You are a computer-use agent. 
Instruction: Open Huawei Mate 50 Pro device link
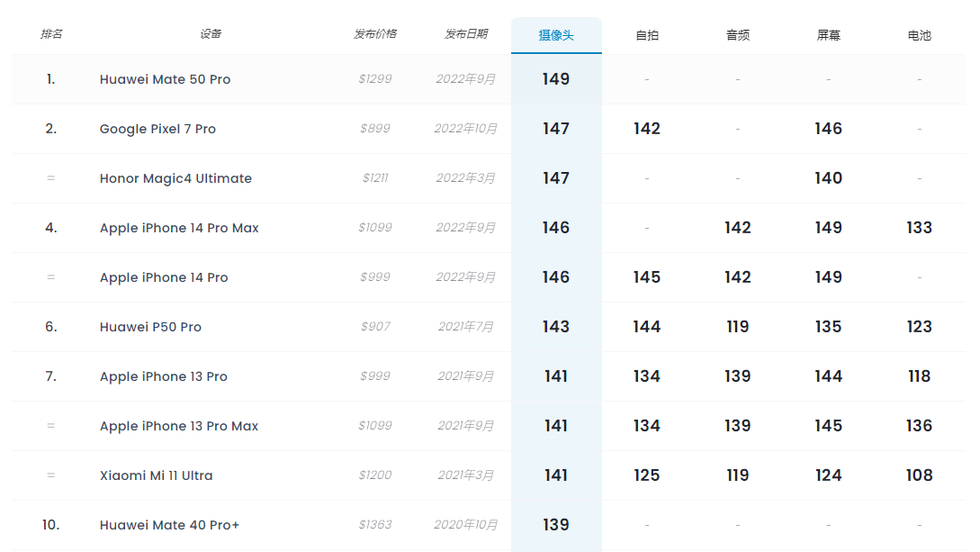tap(165, 79)
